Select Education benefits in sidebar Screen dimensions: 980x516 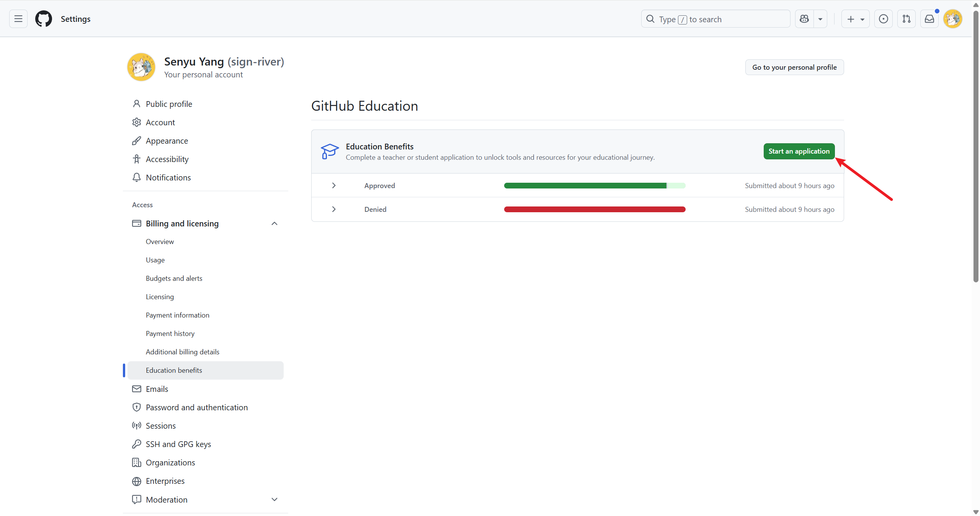click(x=206, y=370)
